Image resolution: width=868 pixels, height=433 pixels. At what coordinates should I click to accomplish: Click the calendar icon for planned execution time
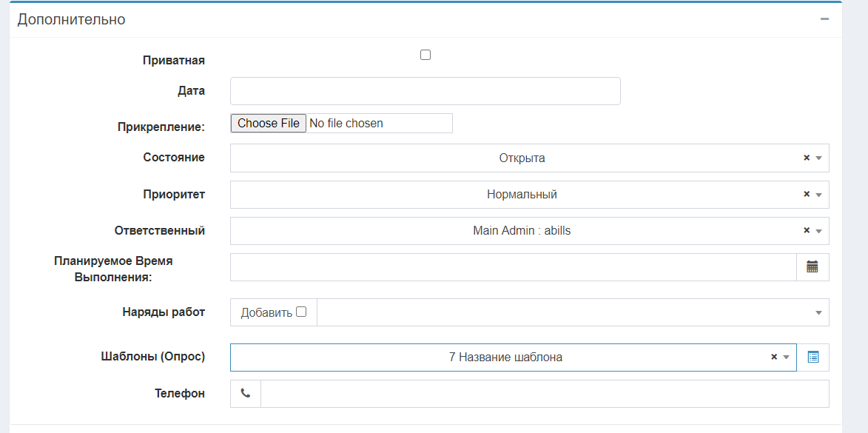tap(813, 267)
